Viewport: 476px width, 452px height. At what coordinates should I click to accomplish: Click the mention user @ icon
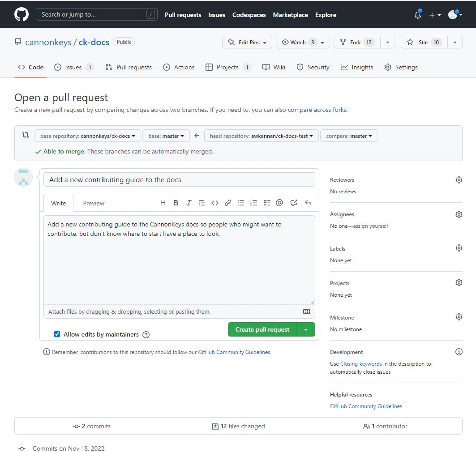279,203
